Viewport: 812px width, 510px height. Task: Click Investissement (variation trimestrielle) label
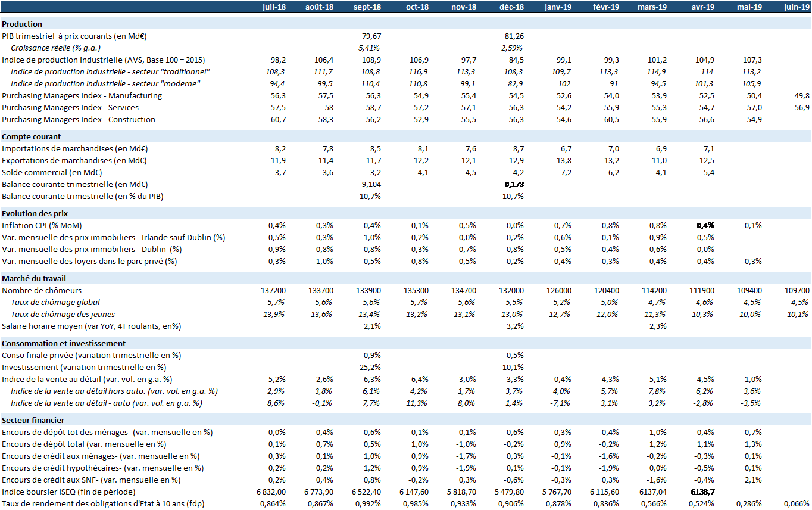(84, 367)
